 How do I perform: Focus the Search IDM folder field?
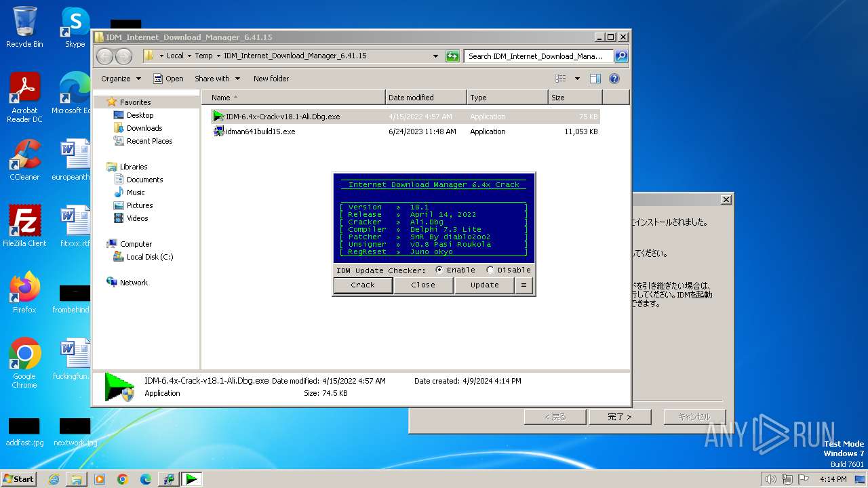pyautogui.click(x=539, y=56)
